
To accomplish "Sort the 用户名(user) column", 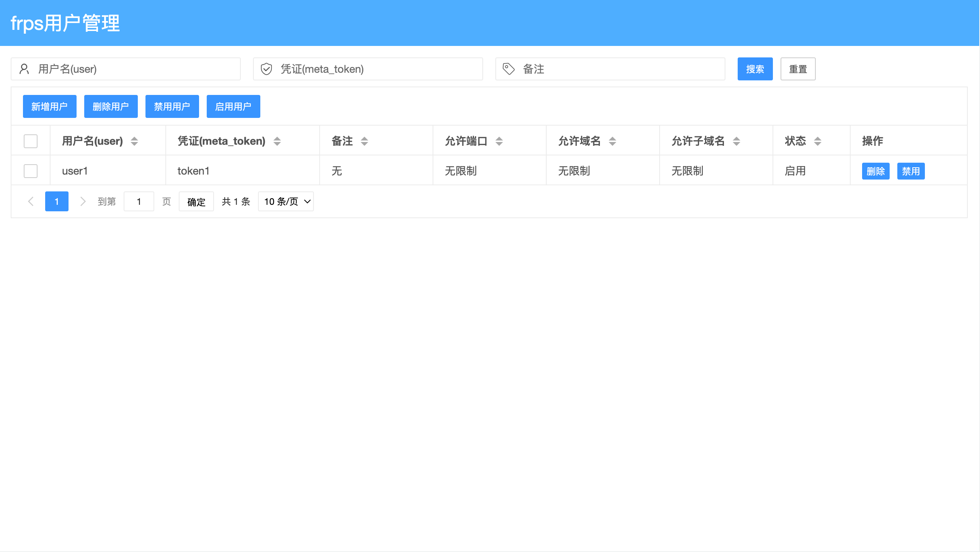I will (135, 141).
